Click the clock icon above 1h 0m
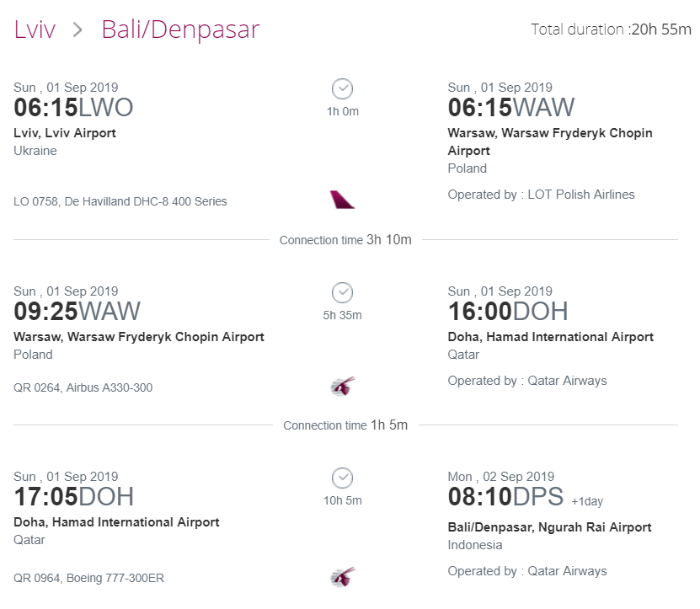This screenshot has height=609, width=700. 342,88
